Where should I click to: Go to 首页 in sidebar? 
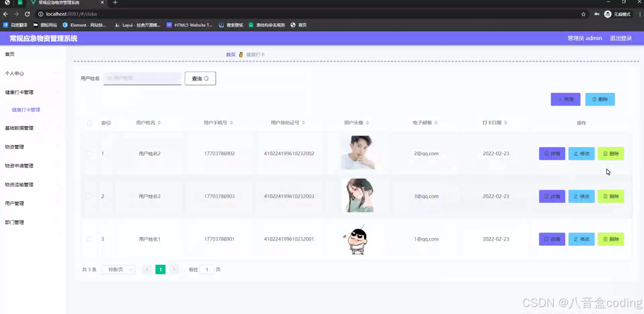pyautogui.click(x=10, y=54)
